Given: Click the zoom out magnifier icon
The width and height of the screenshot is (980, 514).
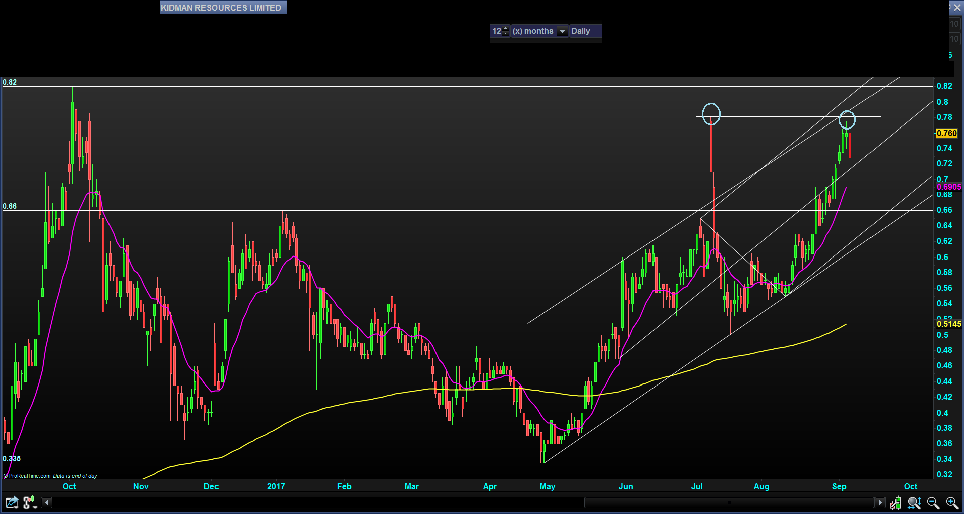Looking at the screenshot, I should coord(933,502).
